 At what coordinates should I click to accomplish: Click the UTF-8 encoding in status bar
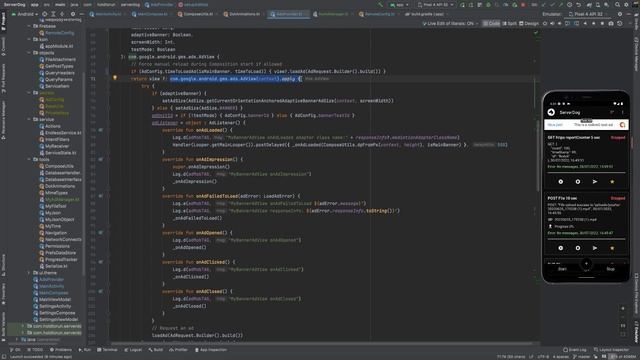543,357
